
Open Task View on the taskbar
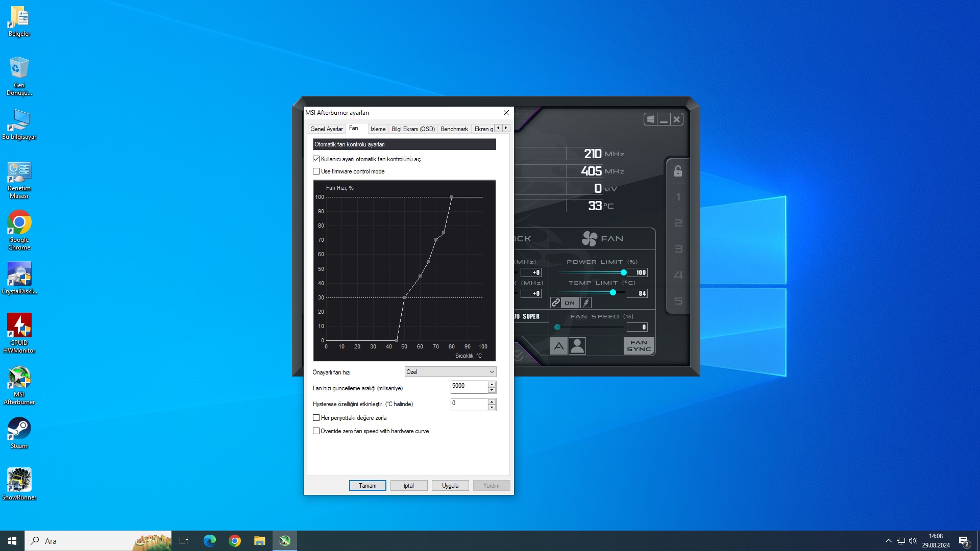[x=184, y=541]
